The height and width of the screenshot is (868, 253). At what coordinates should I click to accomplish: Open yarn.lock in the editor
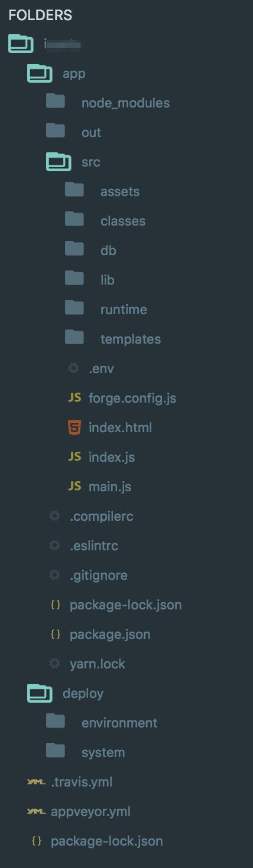click(98, 664)
